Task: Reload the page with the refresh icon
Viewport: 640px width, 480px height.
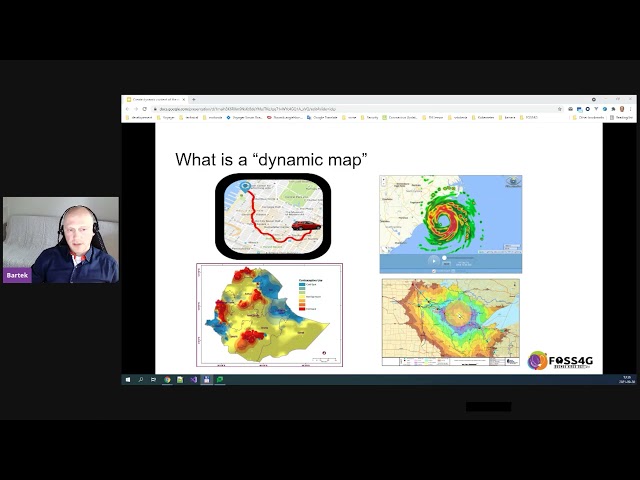Action: click(x=144, y=109)
